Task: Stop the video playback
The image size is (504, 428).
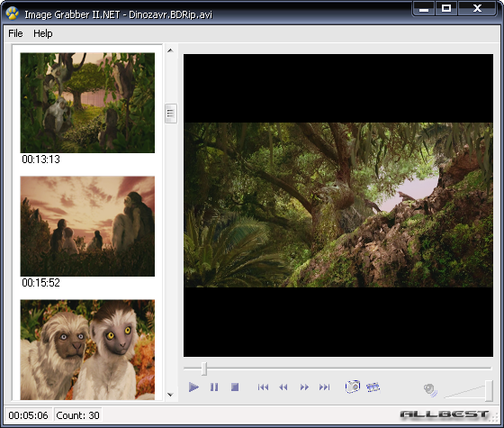Action: click(235, 387)
